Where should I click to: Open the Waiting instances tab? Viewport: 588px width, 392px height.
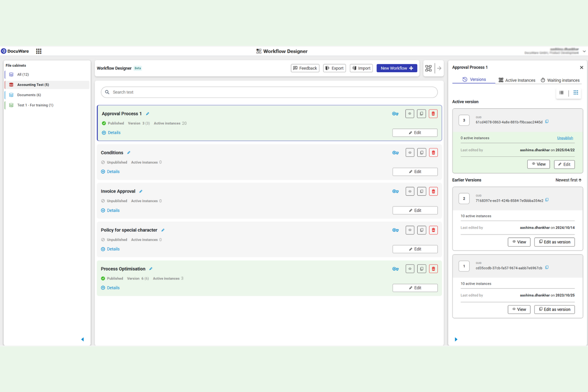coord(560,80)
